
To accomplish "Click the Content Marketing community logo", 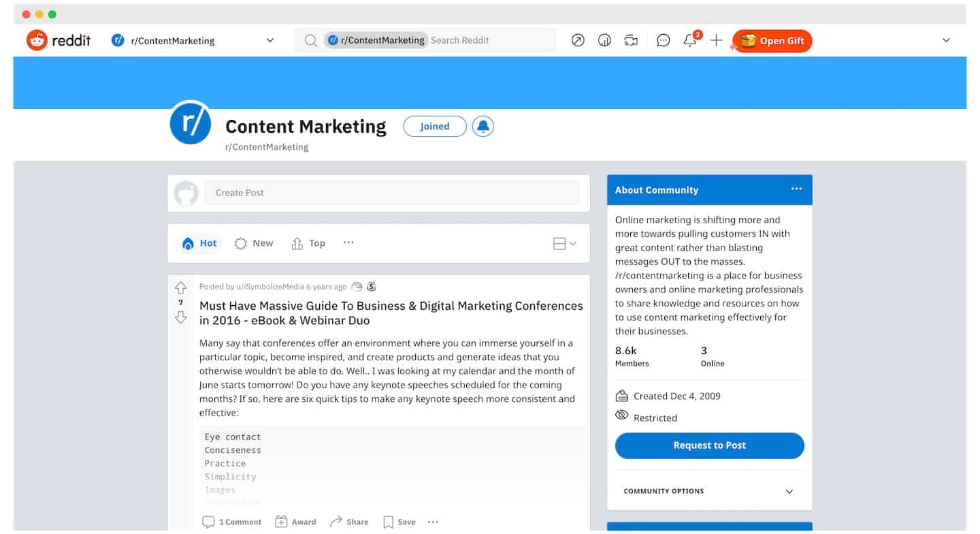I will [x=191, y=123].
